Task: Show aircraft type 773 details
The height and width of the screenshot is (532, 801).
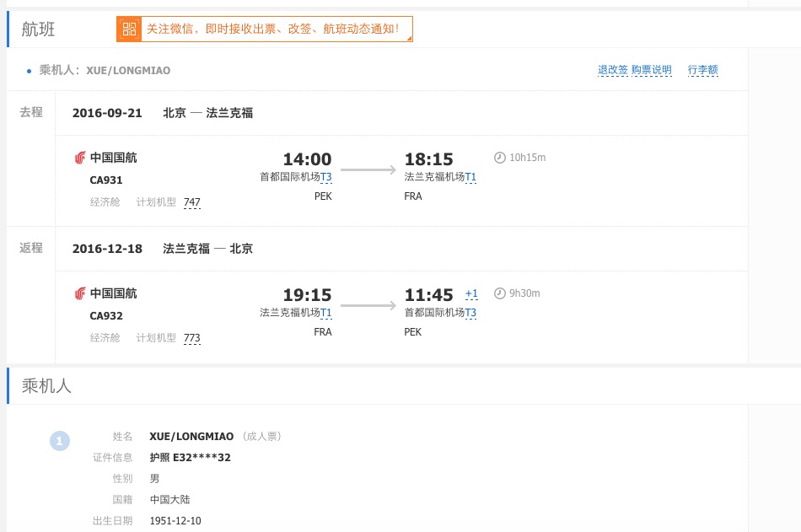Action: (192, 338)
